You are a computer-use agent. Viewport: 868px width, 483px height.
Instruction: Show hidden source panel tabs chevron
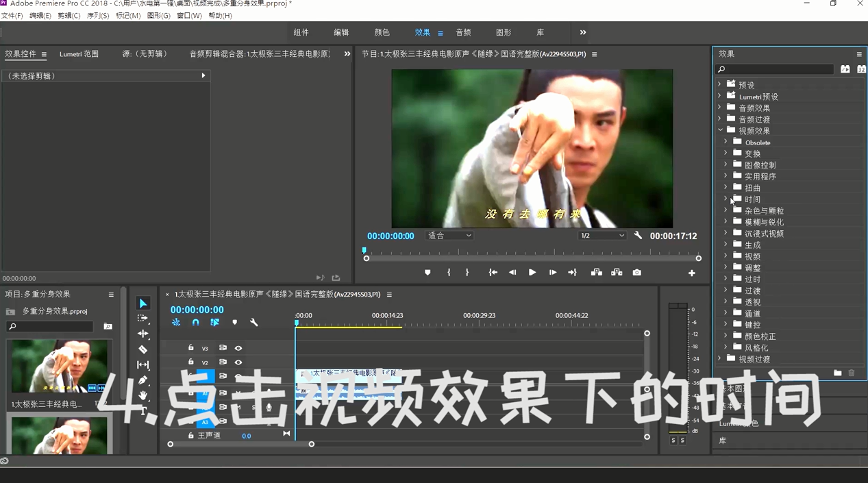347,53
